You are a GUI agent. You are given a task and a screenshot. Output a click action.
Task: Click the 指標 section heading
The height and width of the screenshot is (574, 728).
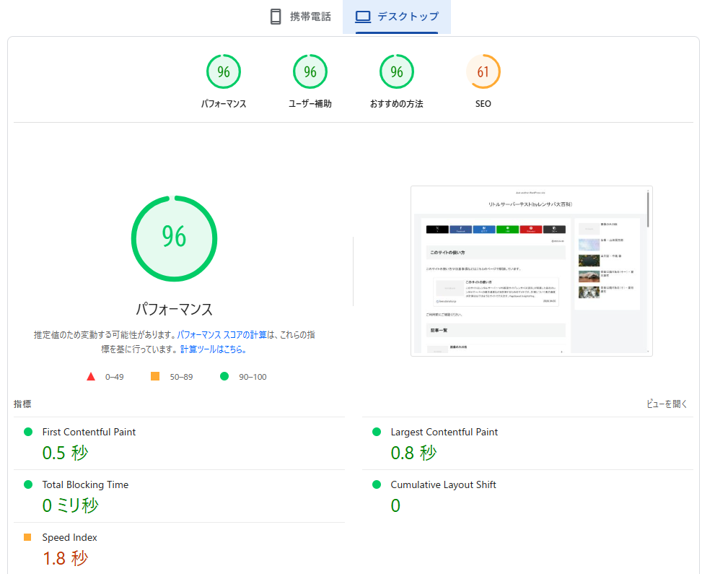tap(22, 404)
